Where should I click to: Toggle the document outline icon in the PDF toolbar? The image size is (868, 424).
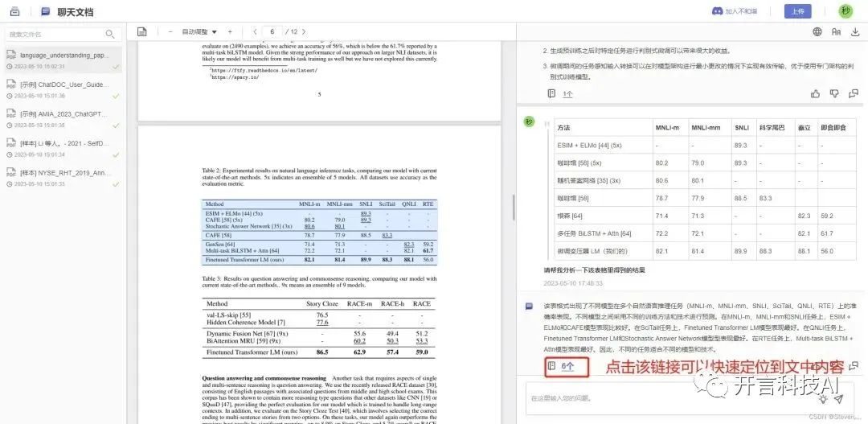click(142, 31)
